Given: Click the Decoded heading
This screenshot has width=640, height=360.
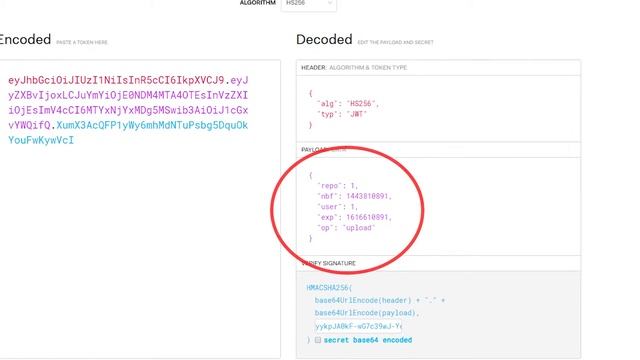Looking at the screenshot, I should [x=324, y=40].
